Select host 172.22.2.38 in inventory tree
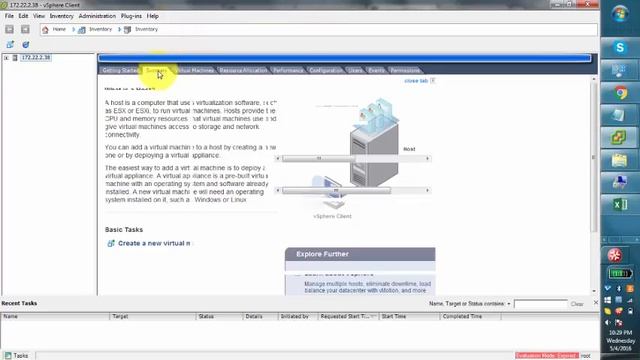Screen dimensions: 640x360 (x=36, y=58)
